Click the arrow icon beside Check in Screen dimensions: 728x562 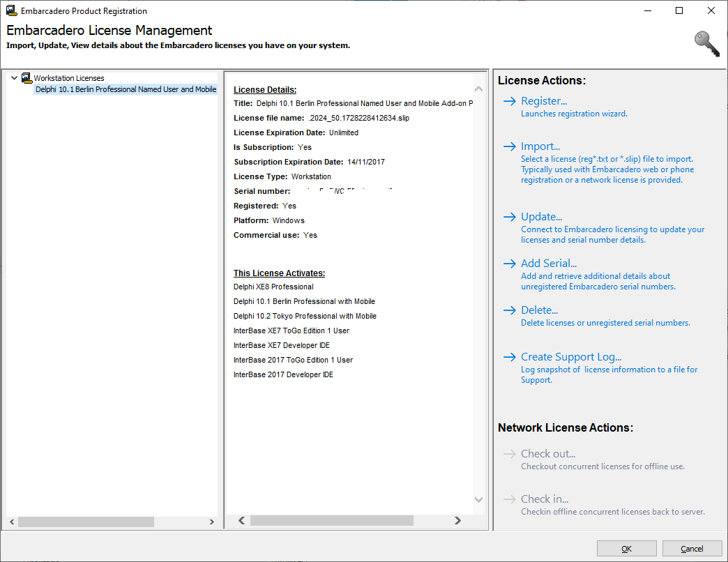pos(510,499)
